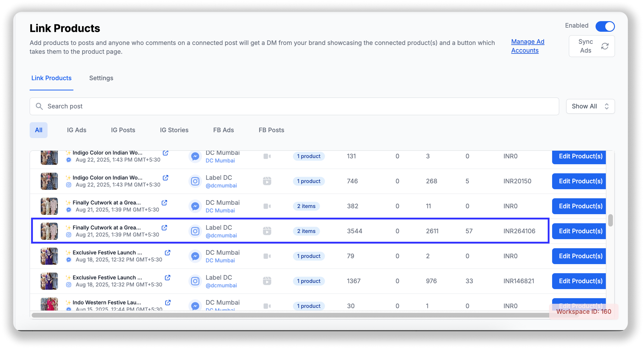The height and width of the screenshot is (349, 644).
Task: Click Messenger icon in row with 79 count
Action: (195, 256)
